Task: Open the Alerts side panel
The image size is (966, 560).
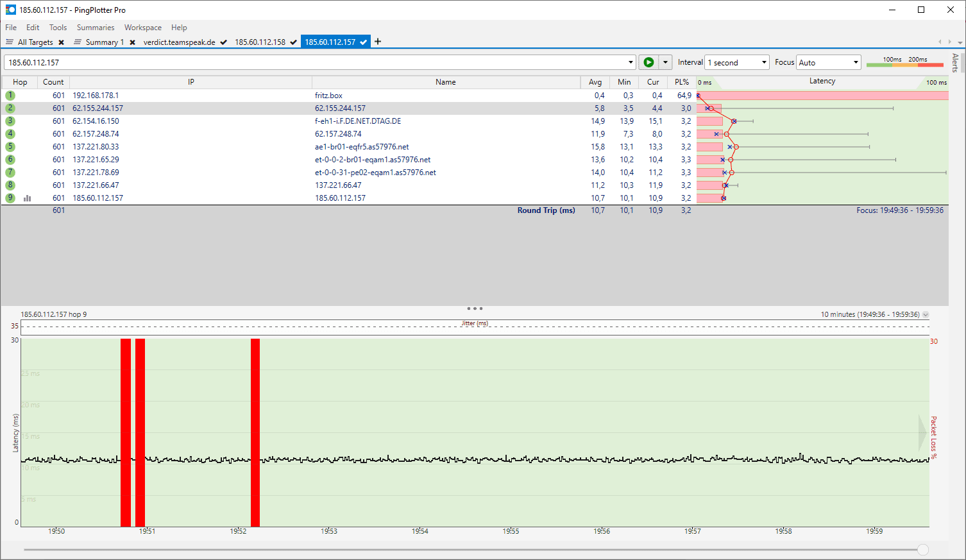Action: [x=955, y=63]
